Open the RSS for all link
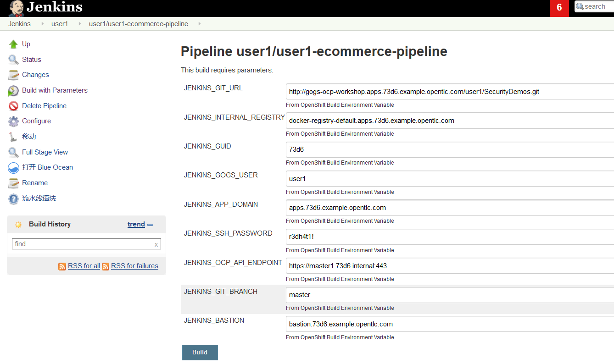This screenshot has height=364, width=614. coord(84,266)
